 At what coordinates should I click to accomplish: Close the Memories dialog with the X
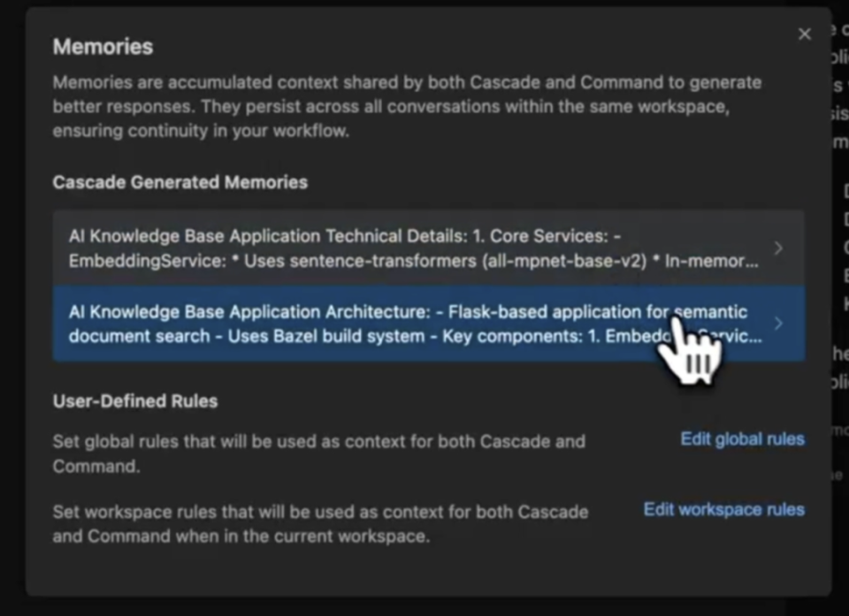click(804, 34)
